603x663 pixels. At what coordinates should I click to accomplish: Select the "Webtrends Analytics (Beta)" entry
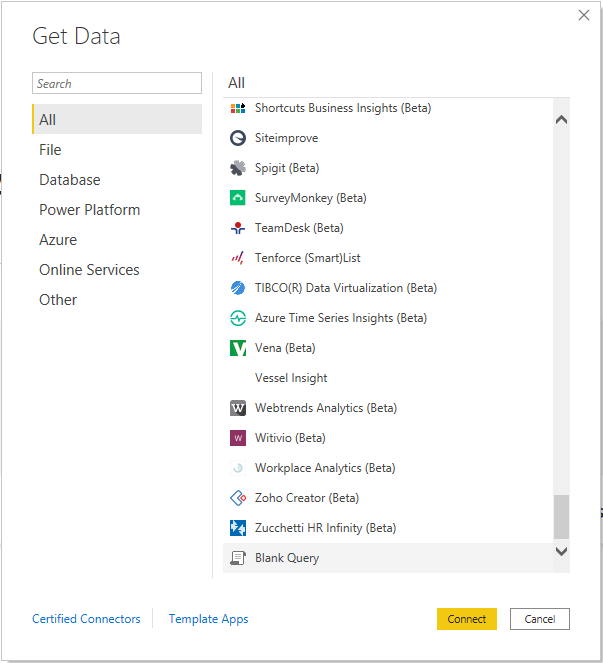pyautogui.click(x=388, y=408)
